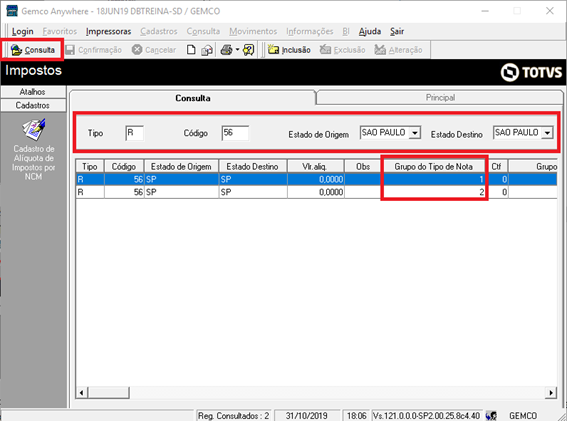Click the disabled Confirmação toolbar button
Viewport: 567px width, 421px height.
[94, 50]
